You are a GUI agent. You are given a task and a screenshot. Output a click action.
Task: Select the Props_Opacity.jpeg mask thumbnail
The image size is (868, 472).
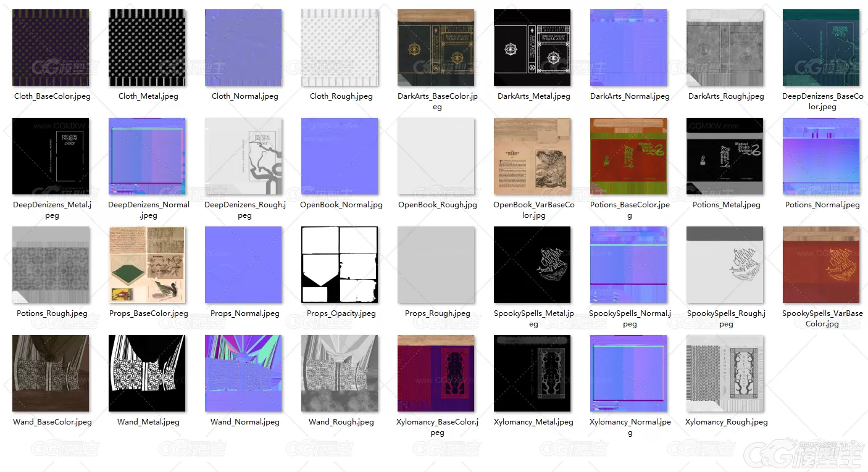[x=340, y=265]
